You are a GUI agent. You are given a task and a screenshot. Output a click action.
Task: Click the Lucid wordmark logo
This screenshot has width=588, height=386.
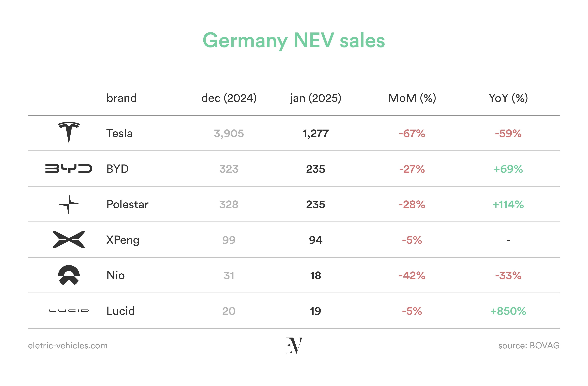click(69, 310)
